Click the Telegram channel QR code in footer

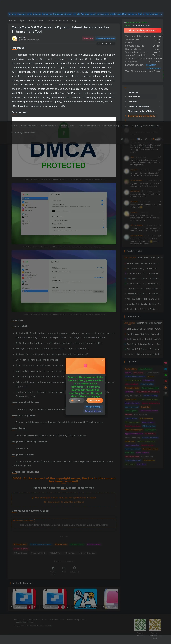click(x=140, y=625)
